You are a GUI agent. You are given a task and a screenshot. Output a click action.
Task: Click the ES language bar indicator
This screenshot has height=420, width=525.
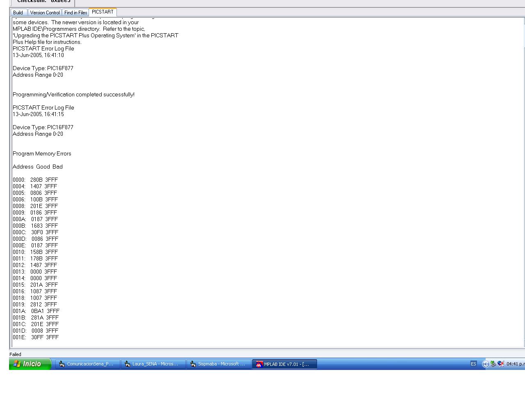tap(473, 364)
